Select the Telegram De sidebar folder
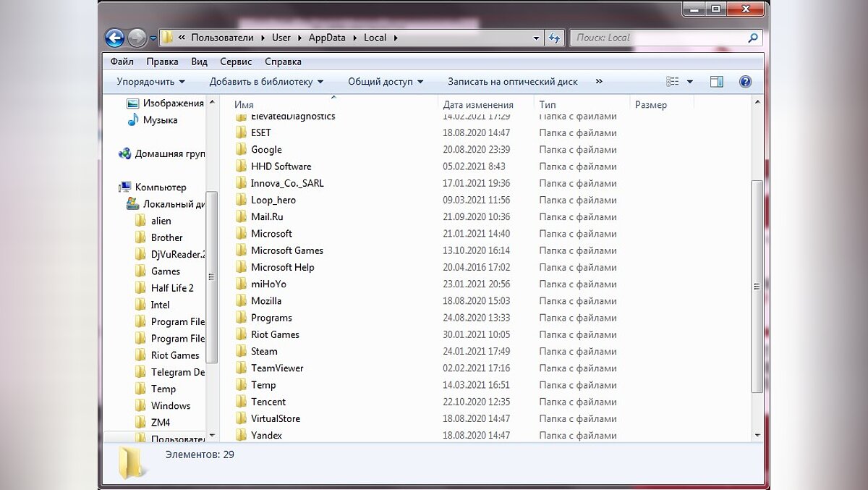 177,372
